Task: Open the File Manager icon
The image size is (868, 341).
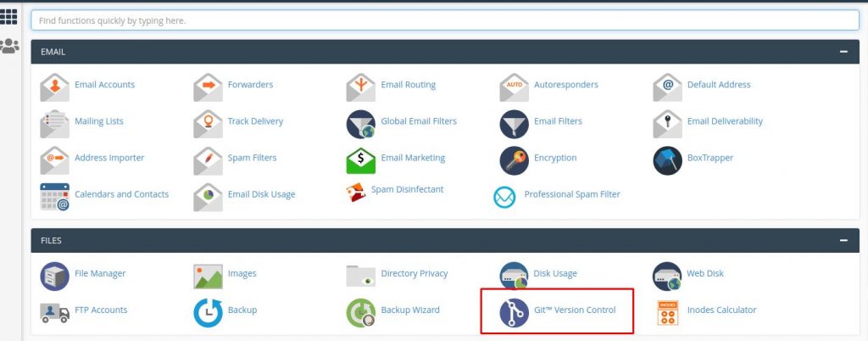Action: click(x=54, y=275)
